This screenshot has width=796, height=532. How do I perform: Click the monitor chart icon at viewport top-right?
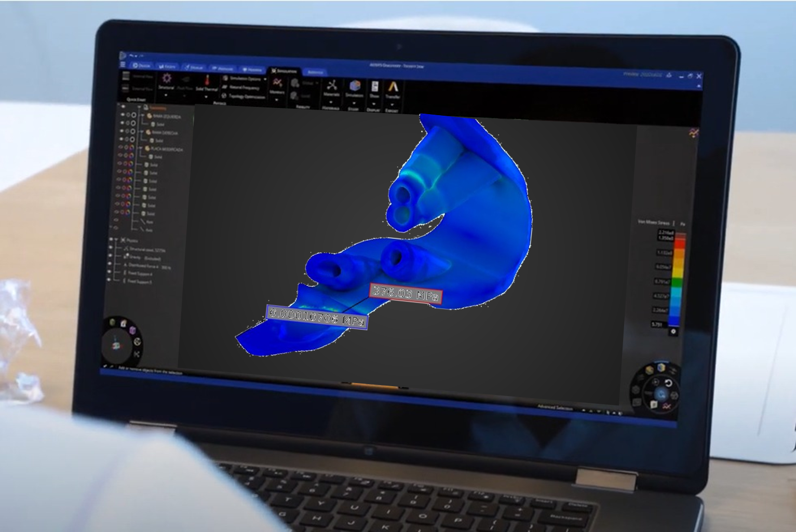click(694, 133)
